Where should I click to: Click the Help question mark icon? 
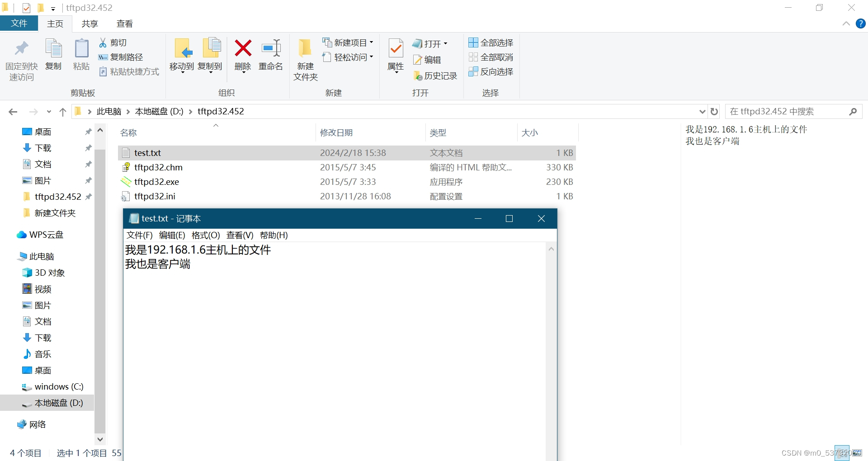point(860,24)
